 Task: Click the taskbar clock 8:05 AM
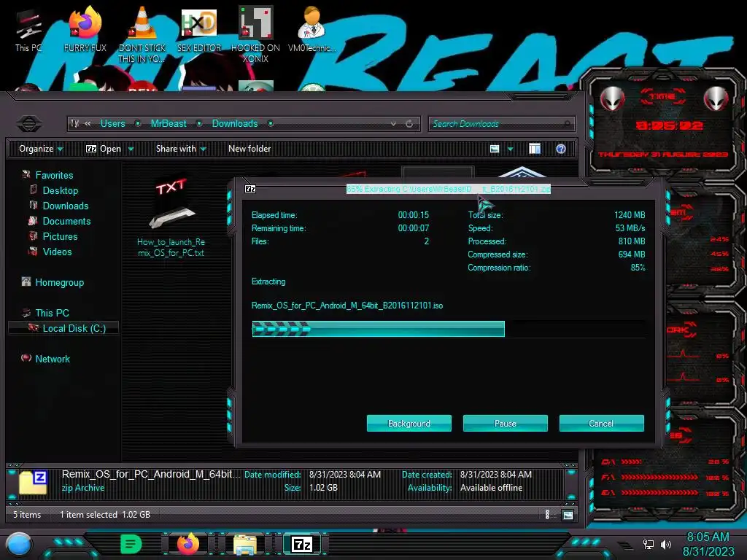[708, 544]
